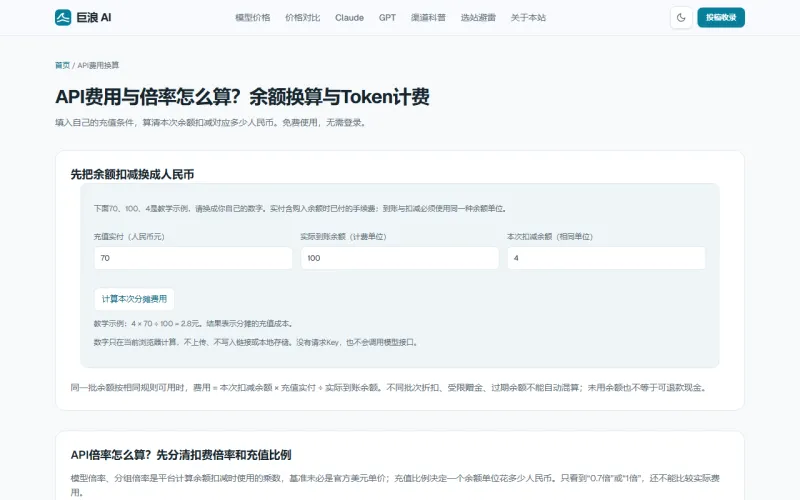Click the note starting 数字只在当前浏览器计算
Viewport: 800px width, 500px height.
[257, 342]
